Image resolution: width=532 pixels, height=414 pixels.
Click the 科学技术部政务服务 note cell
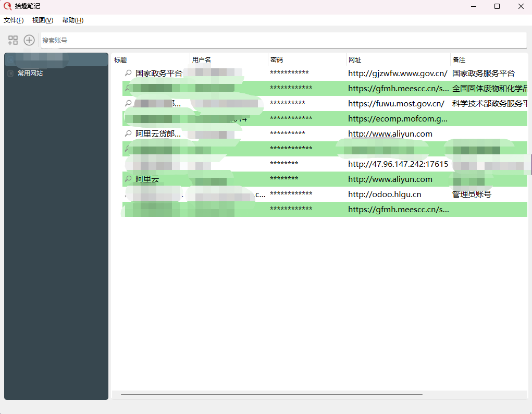point(490,104)
